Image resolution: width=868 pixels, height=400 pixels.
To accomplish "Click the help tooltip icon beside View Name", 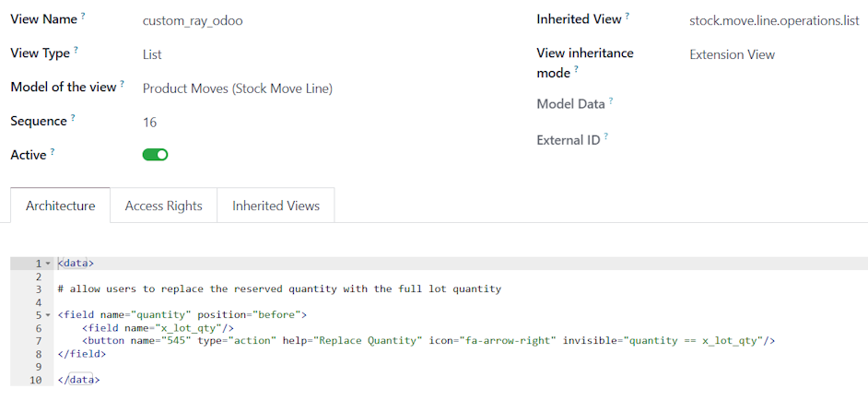I will point(83,16).
